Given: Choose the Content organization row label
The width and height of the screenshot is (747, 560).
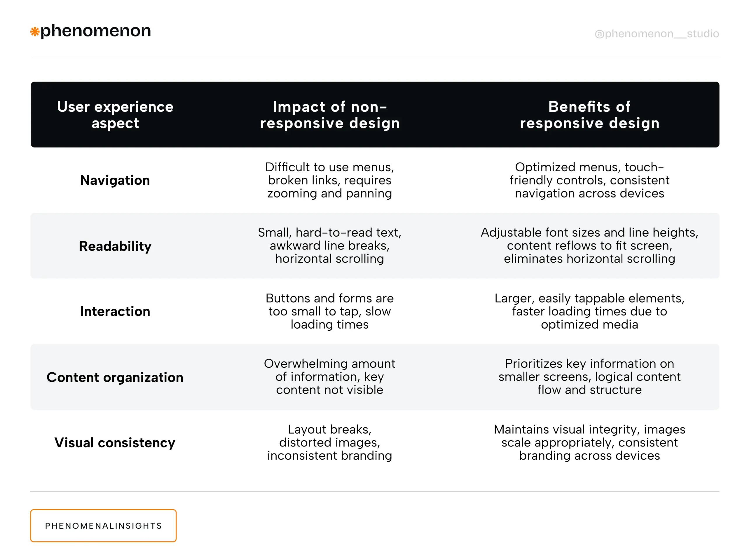Looking at the screenshot, I should click(x=115, y=377).
